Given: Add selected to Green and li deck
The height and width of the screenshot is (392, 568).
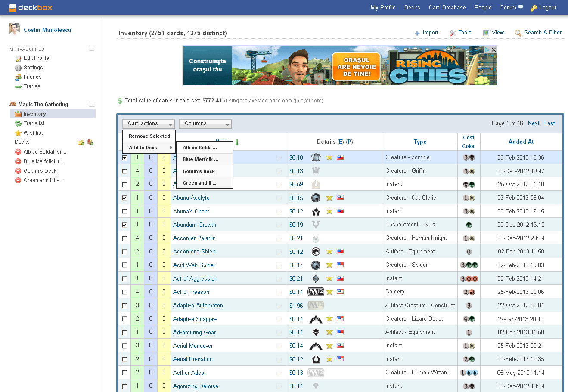Looking at the screenshot, I should [x=205, y=183].
